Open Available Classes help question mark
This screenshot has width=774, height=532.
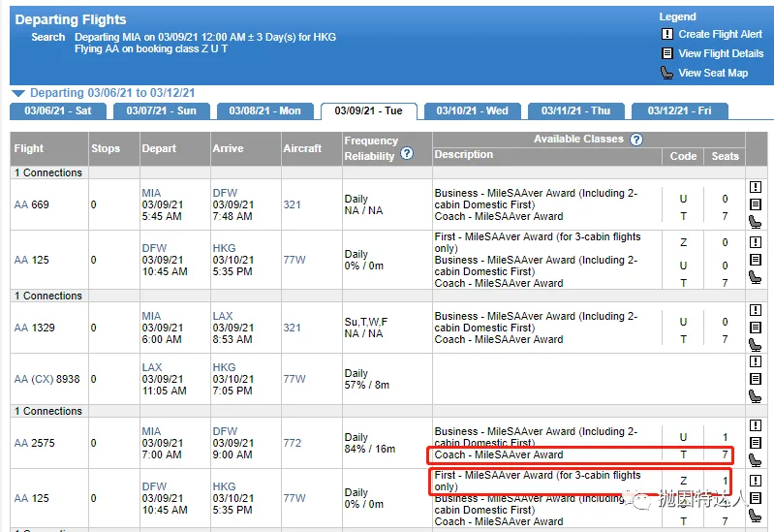pos(636,140)
